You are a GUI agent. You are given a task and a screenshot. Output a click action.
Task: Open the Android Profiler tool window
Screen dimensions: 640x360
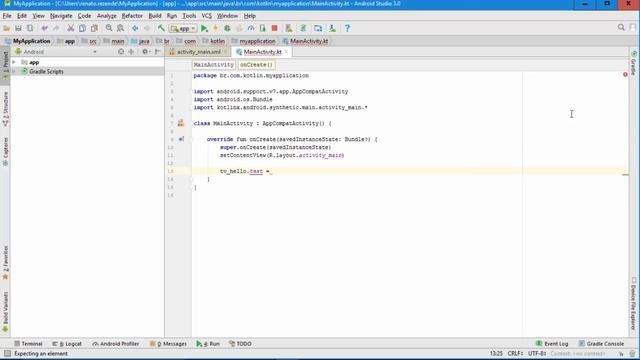pyautogui.click(x=116, y=344)
